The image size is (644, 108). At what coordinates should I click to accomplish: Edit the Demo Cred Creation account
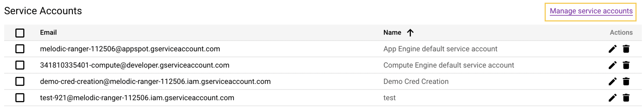coord(612,81)
